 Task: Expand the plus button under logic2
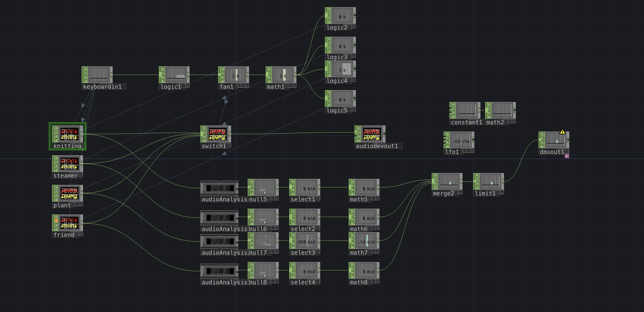point(354,26)
